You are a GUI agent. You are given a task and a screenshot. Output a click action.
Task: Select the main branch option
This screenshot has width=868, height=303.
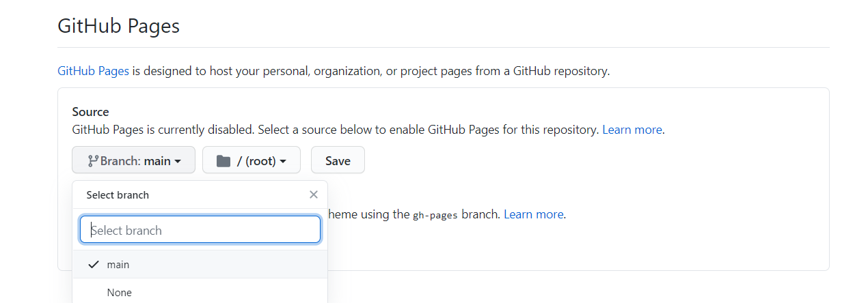click(x=200, y=264)
